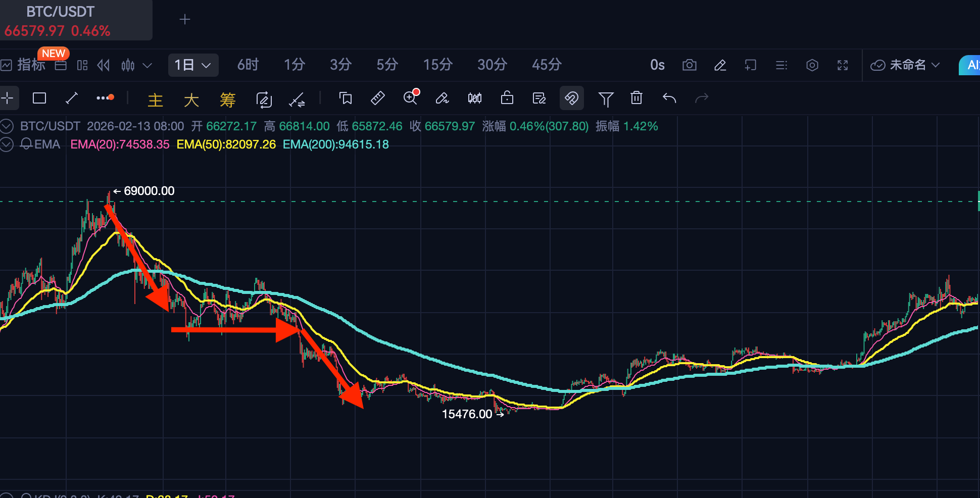Select the zoom-in magnifier tool
Screen dimensions: 980x498
(411, 97)
